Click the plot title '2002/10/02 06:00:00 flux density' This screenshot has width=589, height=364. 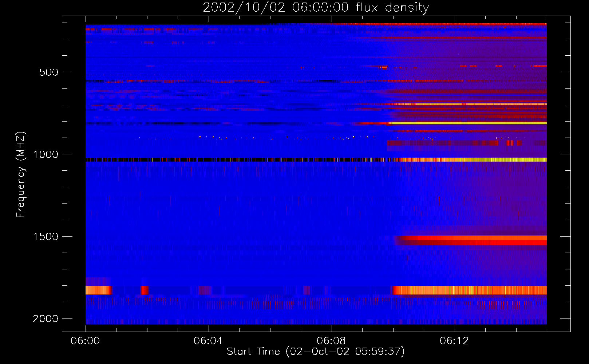[x=316, y=8]
